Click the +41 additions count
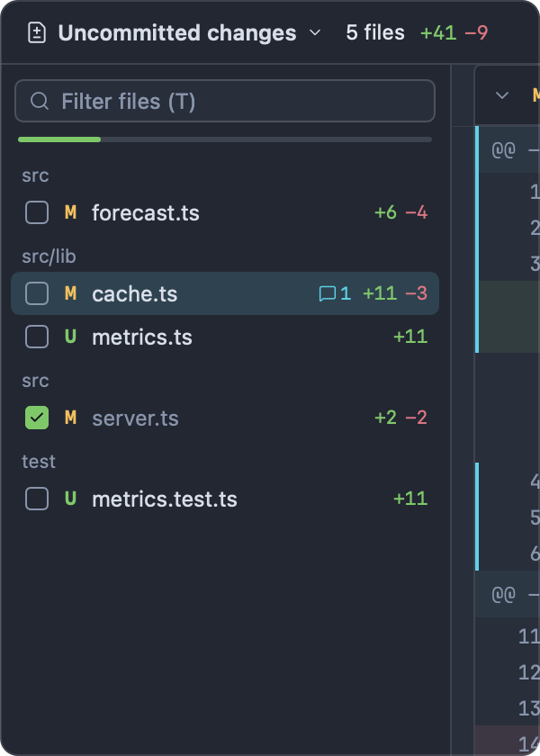Screen dimensions: 540x756 point(438,32)
